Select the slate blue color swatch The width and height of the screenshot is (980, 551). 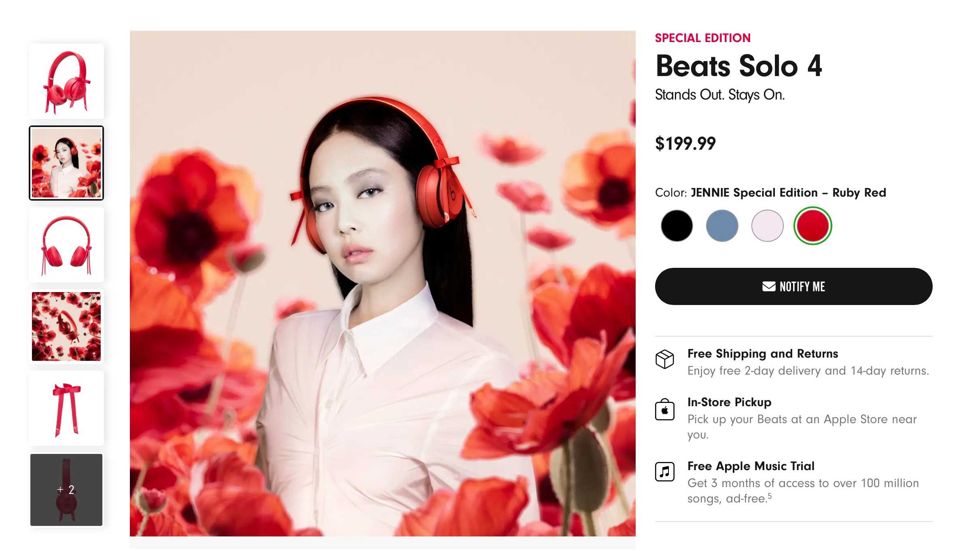point(722,226)
